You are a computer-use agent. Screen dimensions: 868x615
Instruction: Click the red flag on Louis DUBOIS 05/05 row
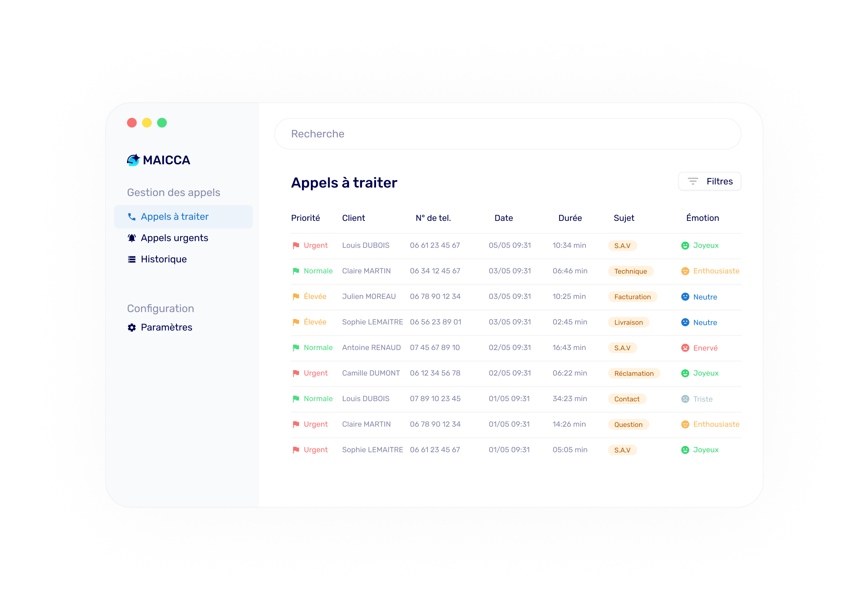coord(296,245)
